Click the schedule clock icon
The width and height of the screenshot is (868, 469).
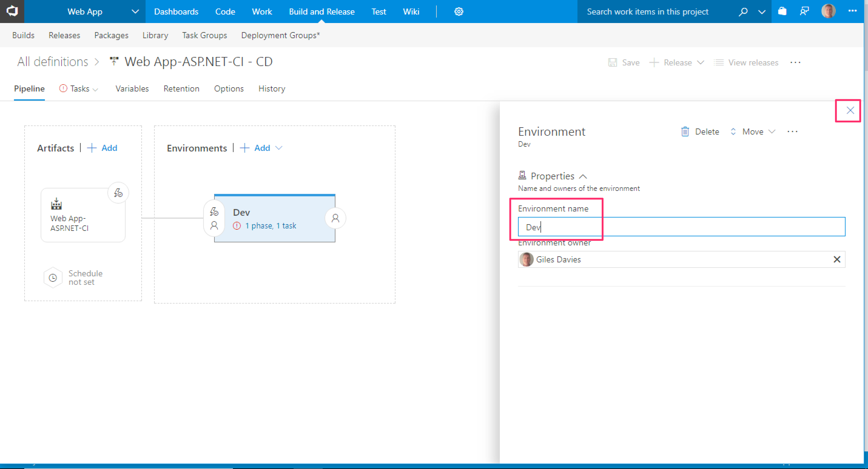tap(53, 278)
